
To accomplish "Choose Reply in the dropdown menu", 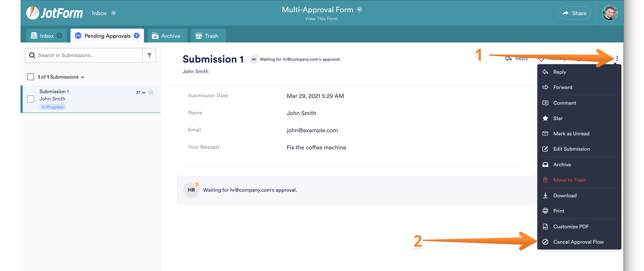I will tap(579, 72).
